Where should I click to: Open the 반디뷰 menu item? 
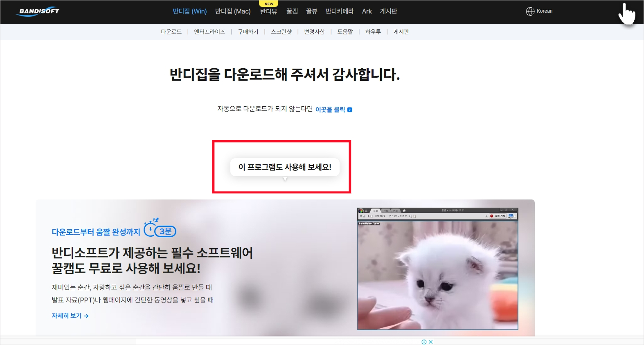(x=268, y=11)
